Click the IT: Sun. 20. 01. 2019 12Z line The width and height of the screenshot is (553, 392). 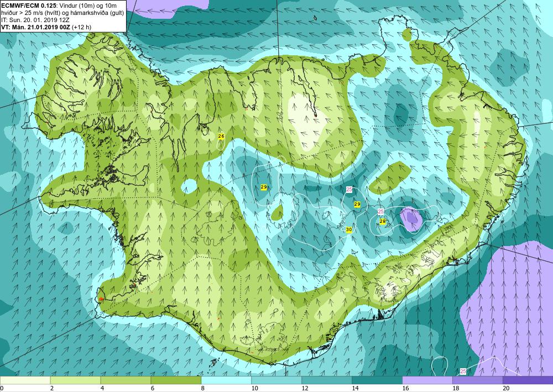coord(35,20)
